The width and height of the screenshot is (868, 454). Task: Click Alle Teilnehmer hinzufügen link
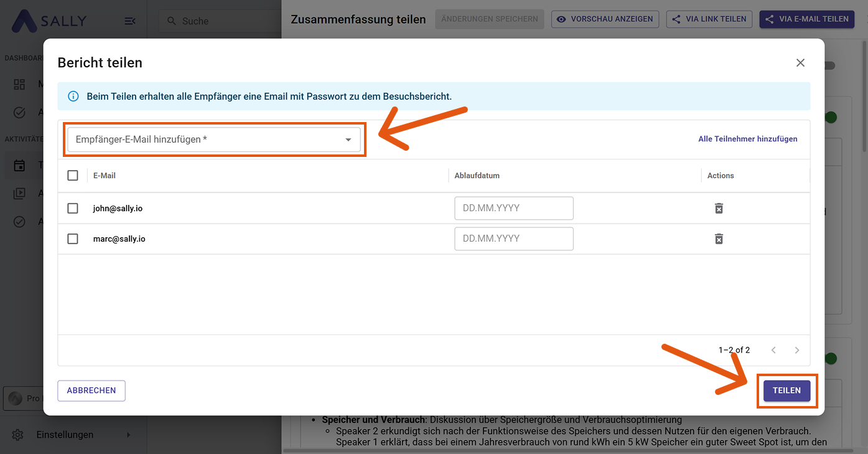point(747,139)
